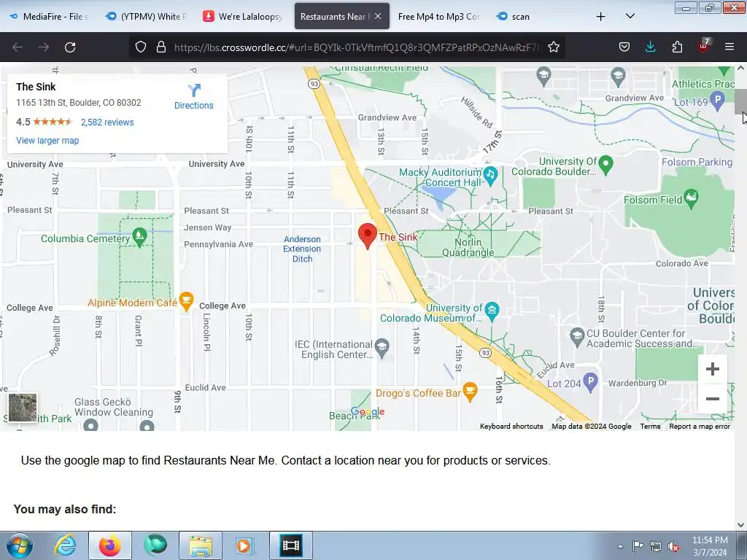Click the Norlin Quadrangle label
Image resolution: width=747 pixels, height=560 pixels.
(468, 247)
